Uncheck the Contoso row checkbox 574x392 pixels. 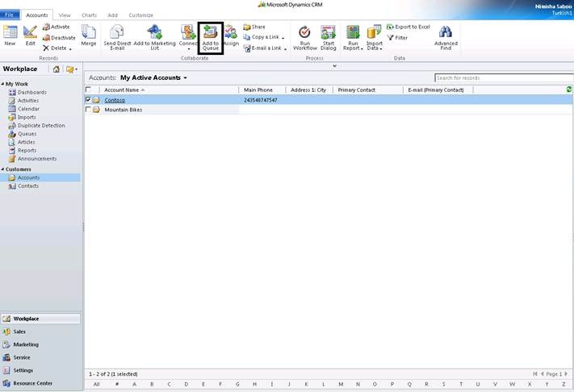(88, 100)
